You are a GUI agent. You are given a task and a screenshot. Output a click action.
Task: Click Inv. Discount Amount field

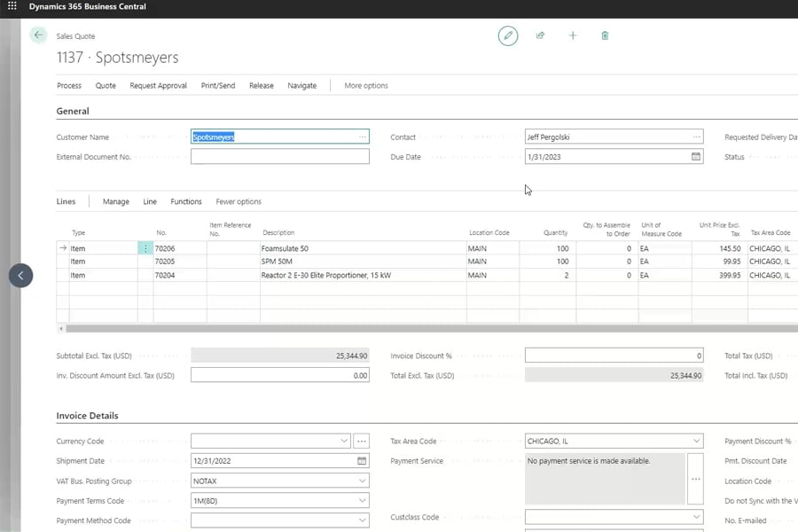[280, 375]
